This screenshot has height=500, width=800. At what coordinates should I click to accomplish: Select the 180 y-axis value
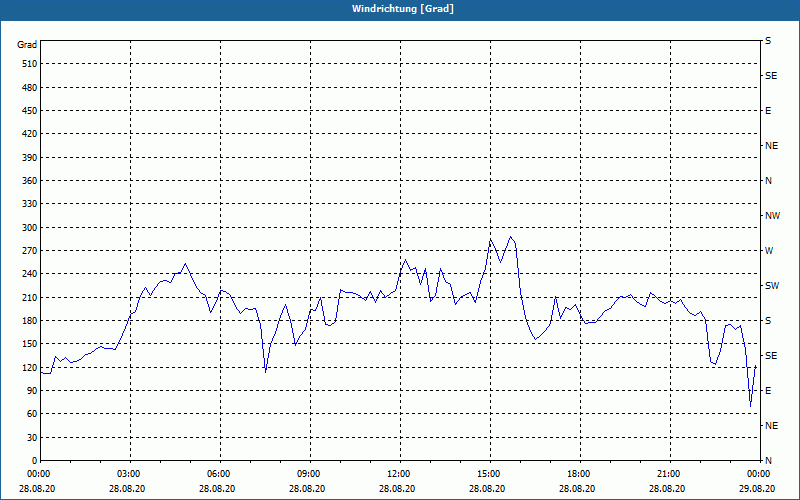(x=30, y=320)
